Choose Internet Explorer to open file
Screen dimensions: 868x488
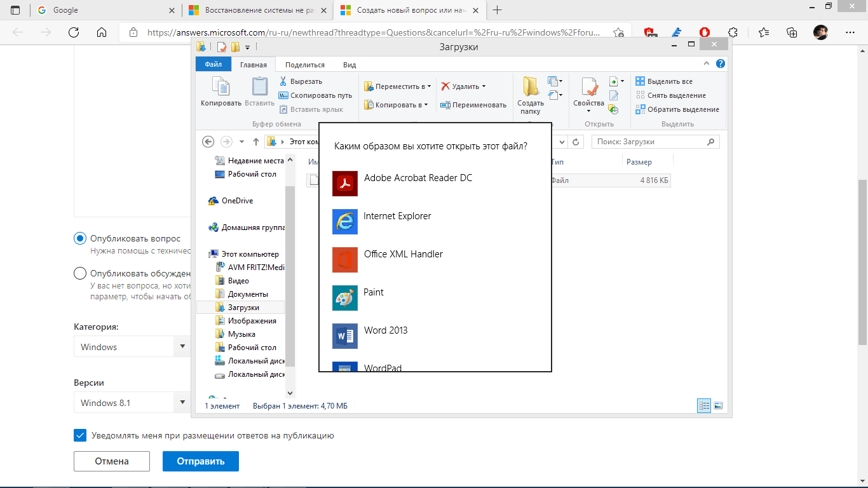click(x=435, y=222)
